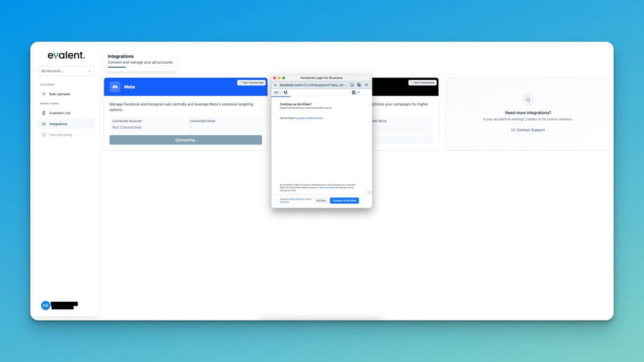Click the Bulk Uploader icon in sidebar
This screenshot has height=362, width=644.
coord(44,94)
